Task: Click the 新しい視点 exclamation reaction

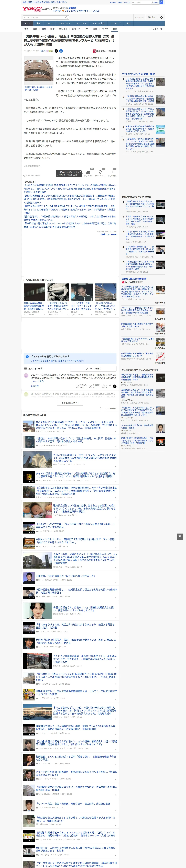Action: 112,173
